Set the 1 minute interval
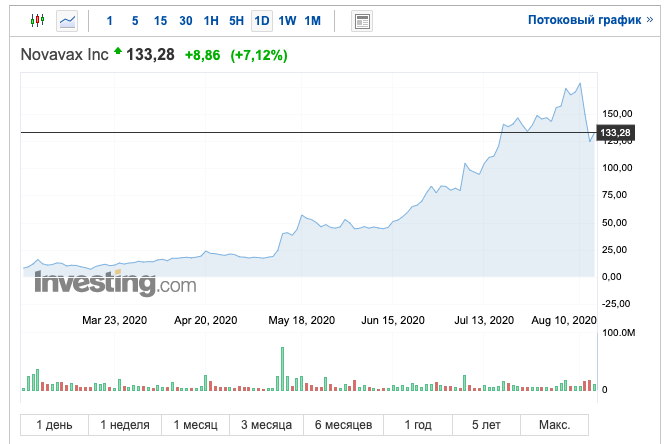 click(x=109, y=20)
